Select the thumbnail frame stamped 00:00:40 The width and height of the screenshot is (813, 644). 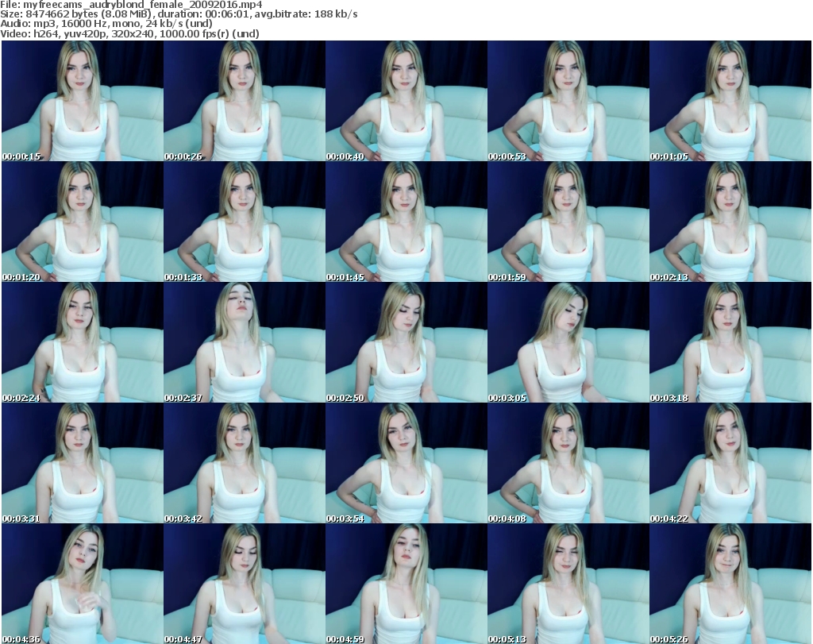pos(406,101)
